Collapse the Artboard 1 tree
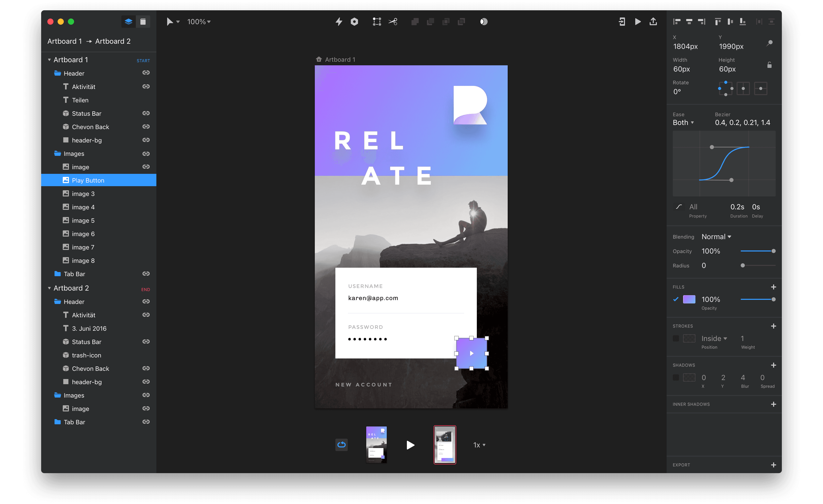 pos(49,60)
